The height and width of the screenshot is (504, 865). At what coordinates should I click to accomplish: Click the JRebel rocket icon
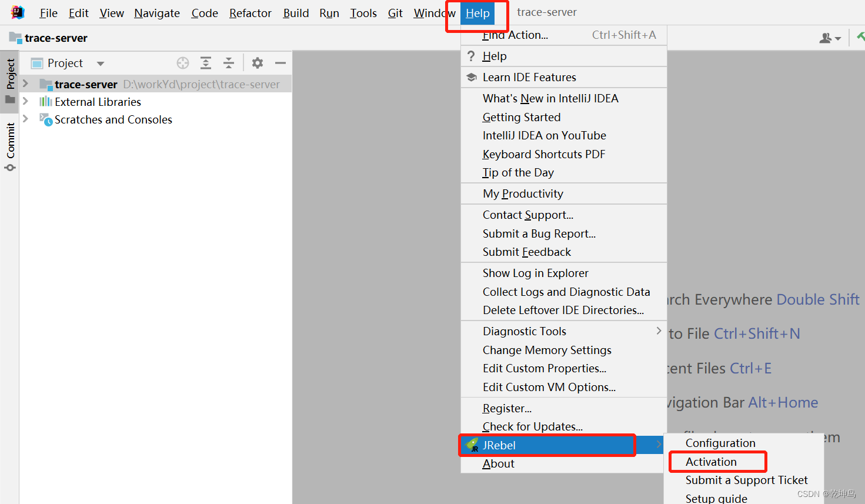[472, 445]
